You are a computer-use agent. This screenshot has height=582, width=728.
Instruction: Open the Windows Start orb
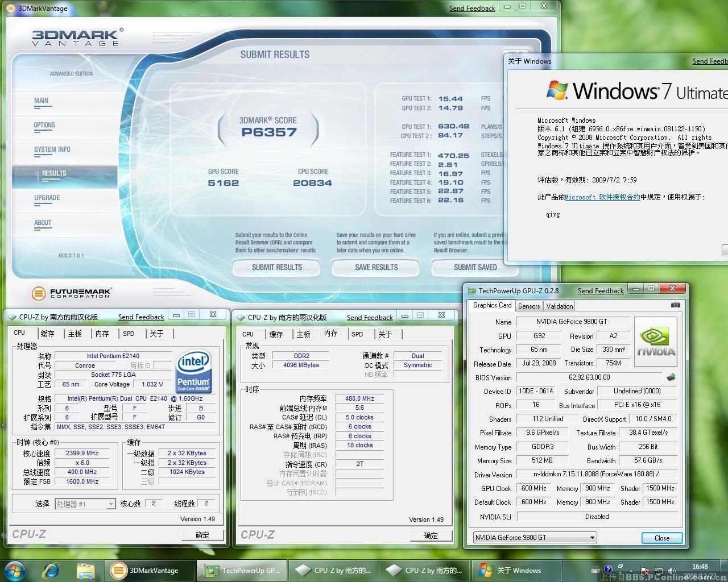point(15,570)
